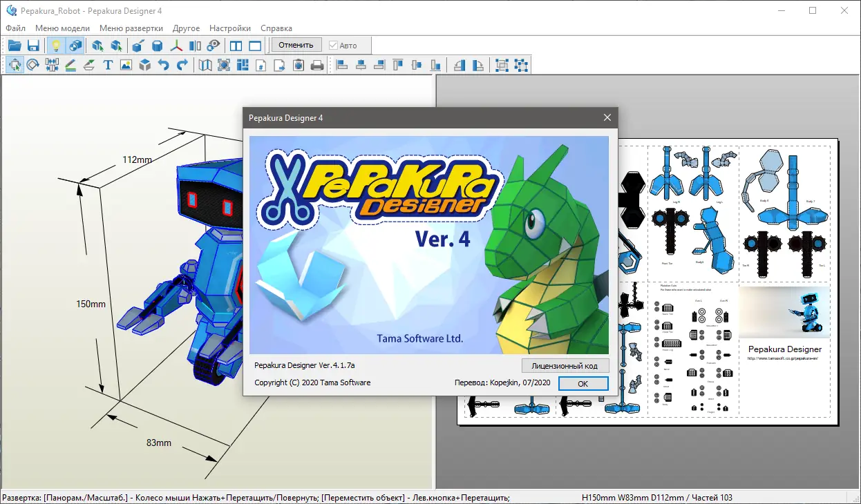This screenshot has height=504, width=861.
Task: Click the folded map unfold icon
Action: pyautogui.click(x=205, y=65)
